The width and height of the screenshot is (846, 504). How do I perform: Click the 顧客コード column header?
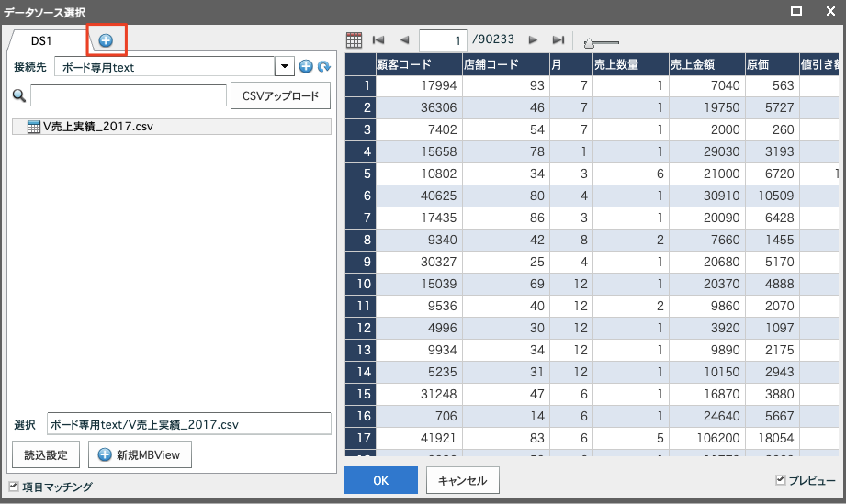419,64
